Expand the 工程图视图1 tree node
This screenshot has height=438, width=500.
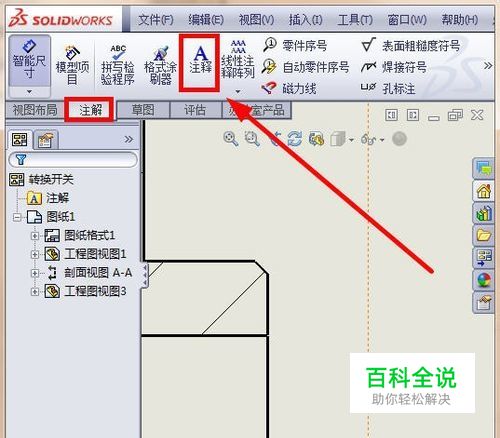point(35,254)
